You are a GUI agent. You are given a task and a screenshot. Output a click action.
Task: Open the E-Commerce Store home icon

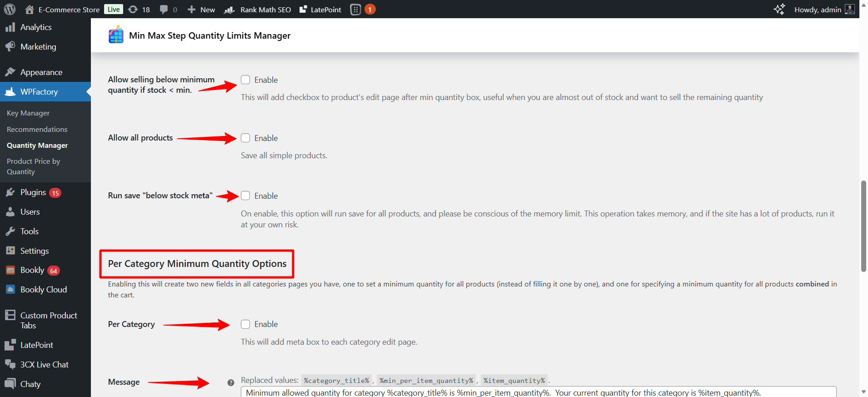(x=30, y=10)
